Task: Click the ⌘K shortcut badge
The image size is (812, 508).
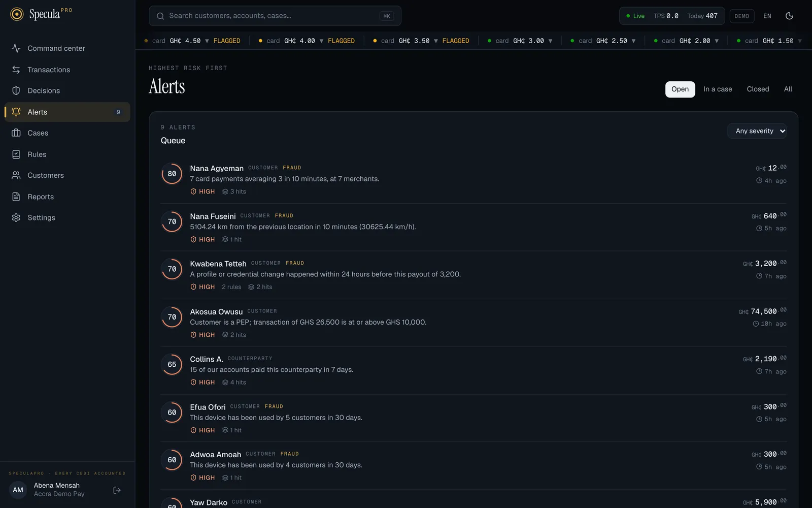Action: pyautogui.click(x=387, y=16)
